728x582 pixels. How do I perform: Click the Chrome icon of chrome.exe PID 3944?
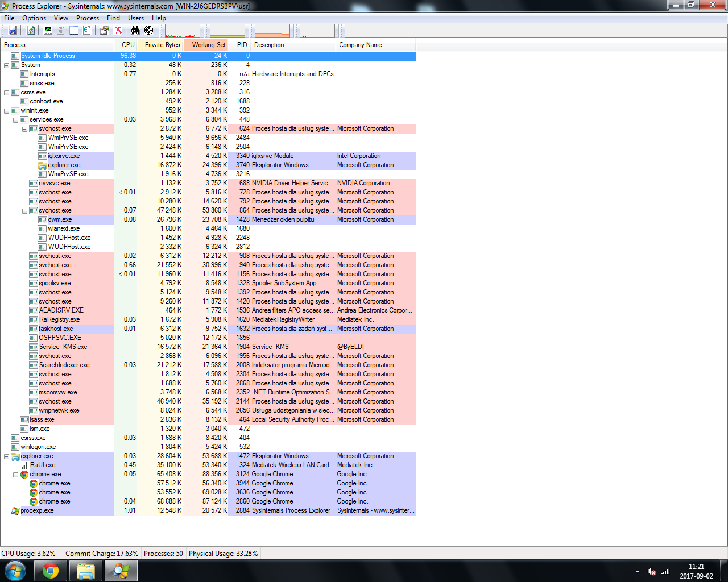pos(34,483)
